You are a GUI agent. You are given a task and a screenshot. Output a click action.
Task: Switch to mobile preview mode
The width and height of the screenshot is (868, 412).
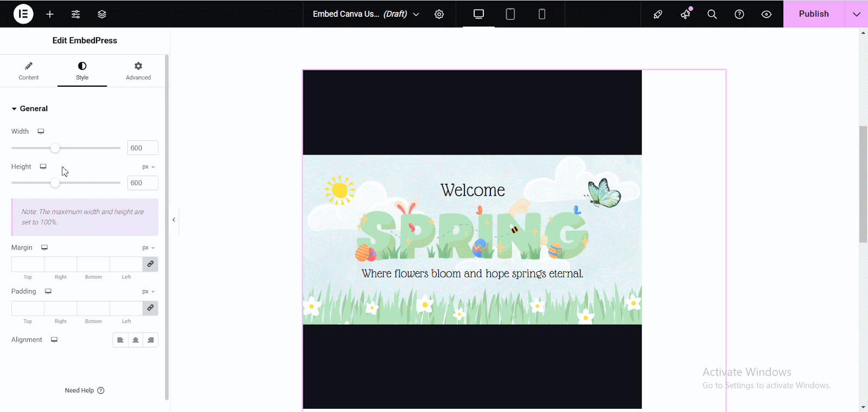coord(542,14)
